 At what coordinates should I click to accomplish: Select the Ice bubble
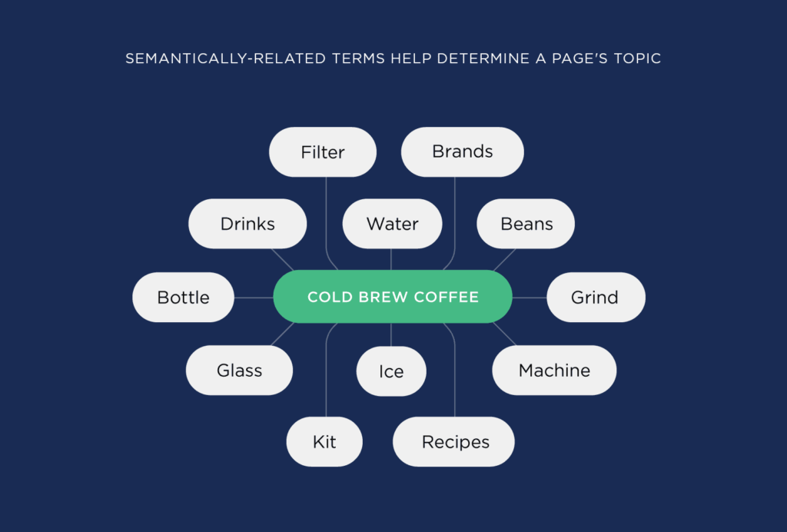pyautogui.click(x=391, y=371)
